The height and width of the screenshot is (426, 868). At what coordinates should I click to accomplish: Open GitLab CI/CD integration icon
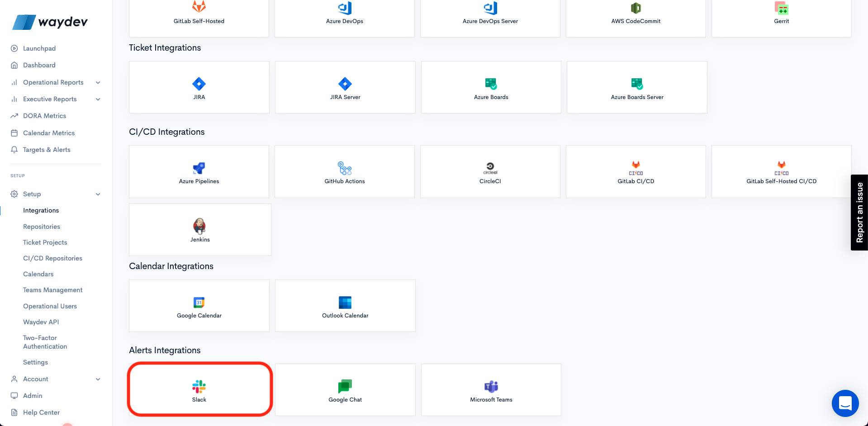[636, 168]
